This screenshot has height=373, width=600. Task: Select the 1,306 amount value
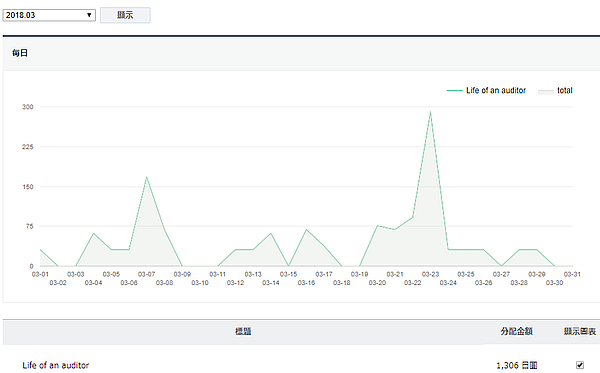507,365
